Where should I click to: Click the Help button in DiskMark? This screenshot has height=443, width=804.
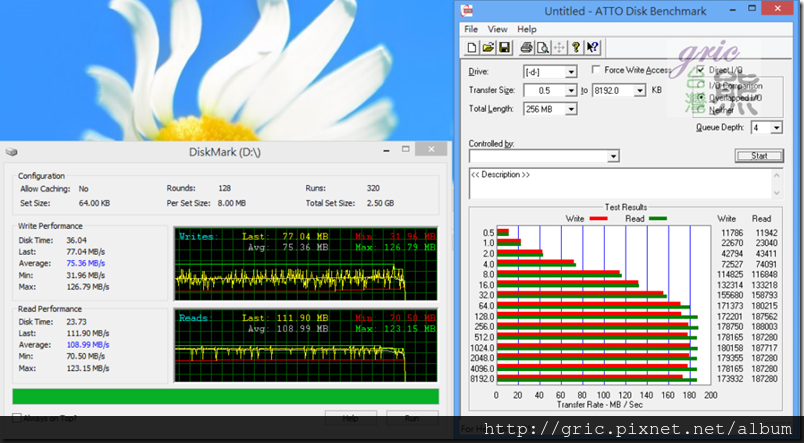click(351, 418)
